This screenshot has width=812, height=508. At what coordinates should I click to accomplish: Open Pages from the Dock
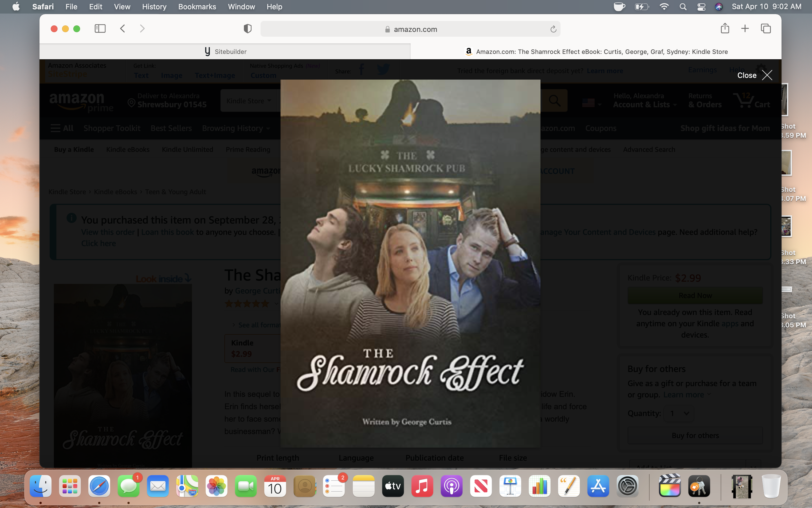[569, 486]
